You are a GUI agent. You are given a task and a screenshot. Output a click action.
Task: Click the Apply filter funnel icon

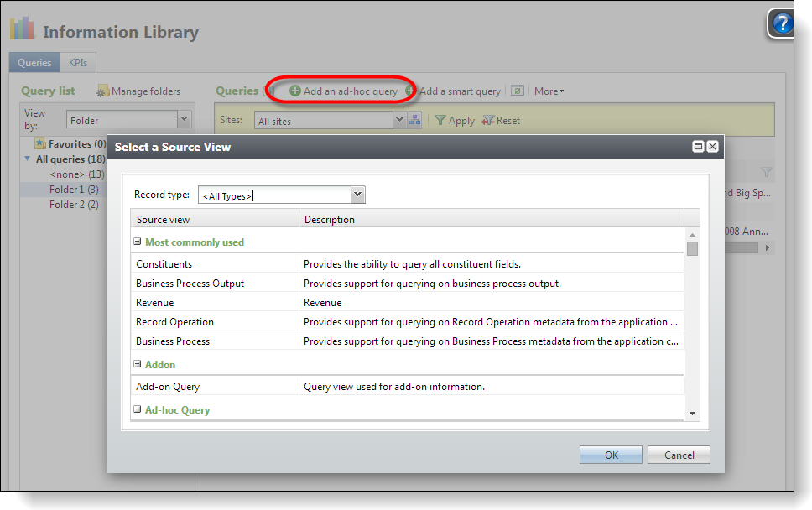440,121
